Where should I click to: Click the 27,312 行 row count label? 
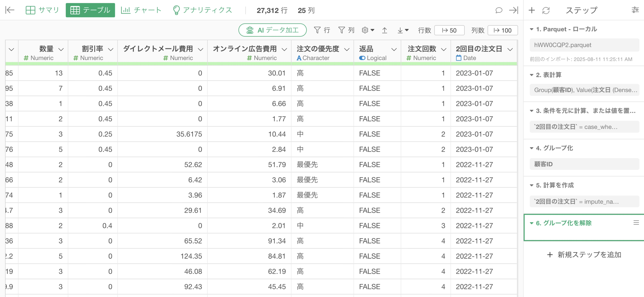point(272,10)
